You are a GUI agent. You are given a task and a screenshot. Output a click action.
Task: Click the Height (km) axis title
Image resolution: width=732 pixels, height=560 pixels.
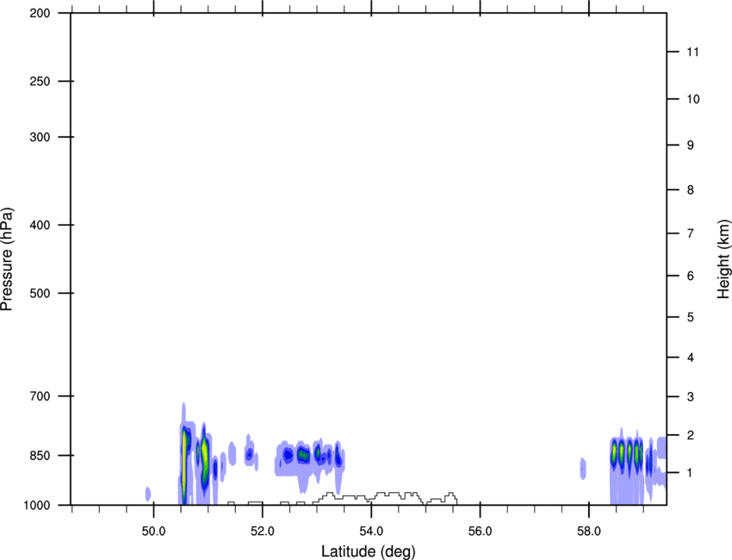click(x=723, y=258)
